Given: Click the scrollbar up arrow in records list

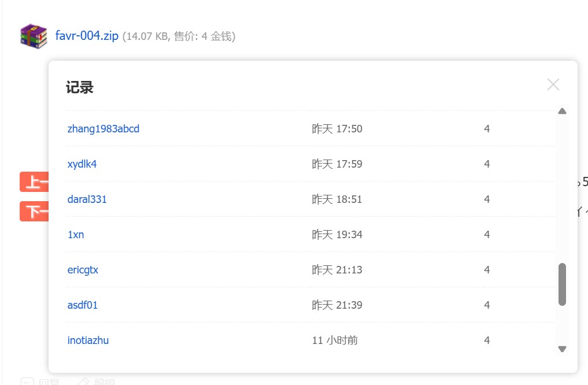Looking at the screenshot, I should pos(562,111).
